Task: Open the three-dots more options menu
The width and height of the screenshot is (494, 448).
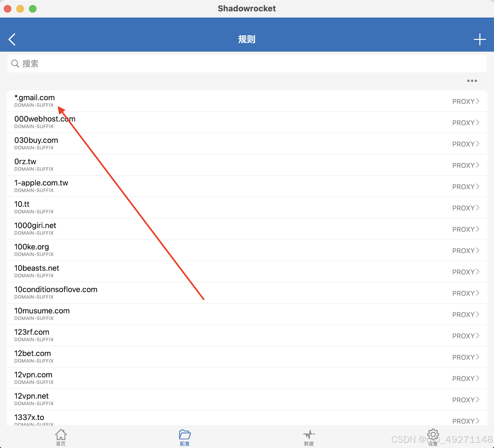Action: click(x=472, y=81)
